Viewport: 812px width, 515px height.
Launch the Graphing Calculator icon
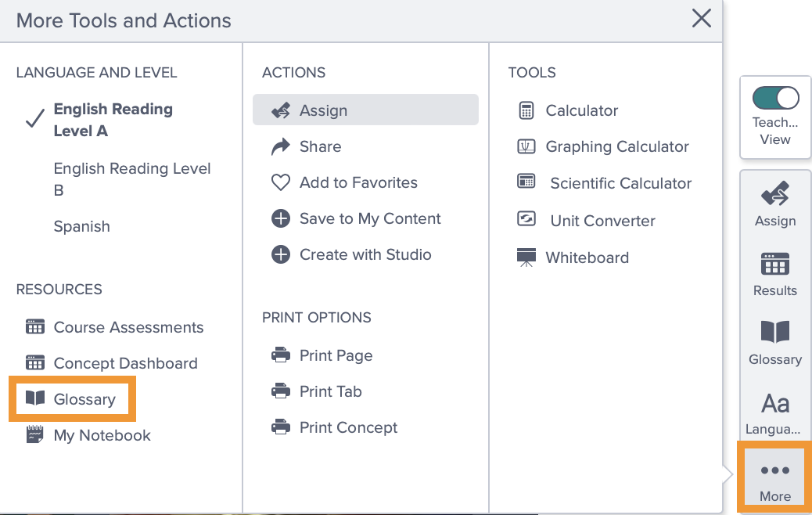526,146
